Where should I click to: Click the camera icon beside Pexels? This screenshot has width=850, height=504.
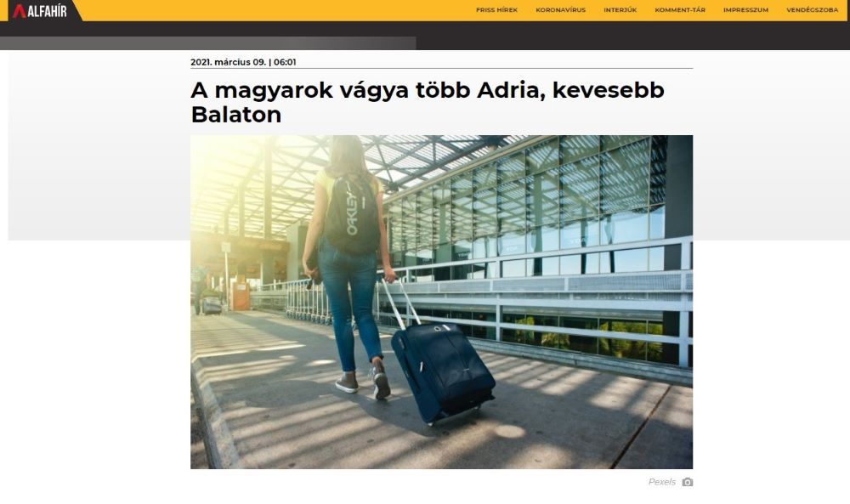[x=688, y=482]
